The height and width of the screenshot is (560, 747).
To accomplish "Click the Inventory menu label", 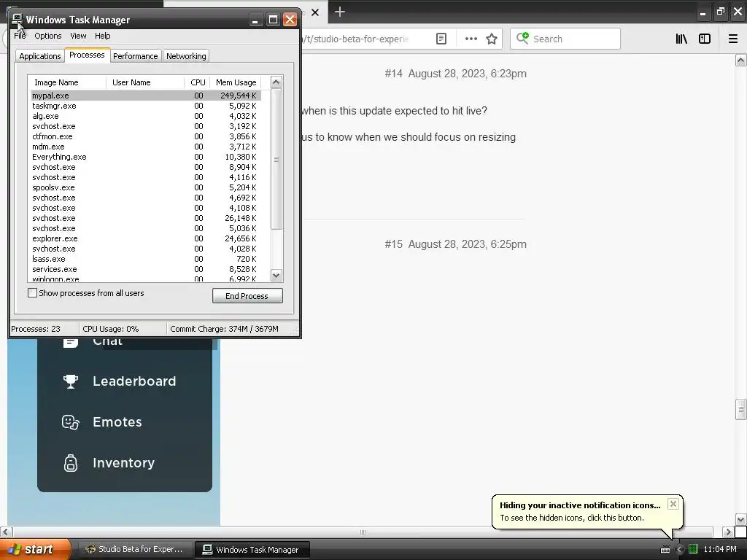I will (124, 463).
